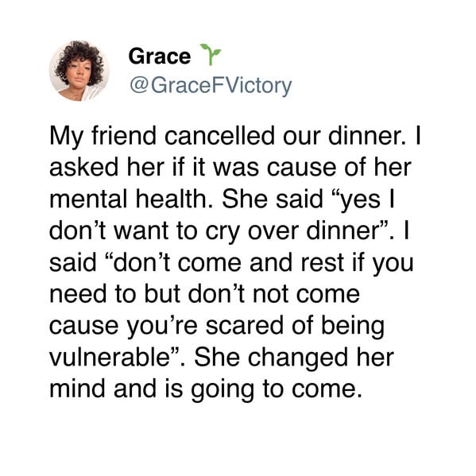This screenshot has width=476, height=476.
Task: Click the phrase 'scared of being'
Action: pyautogui.click(x=295, y=327)
